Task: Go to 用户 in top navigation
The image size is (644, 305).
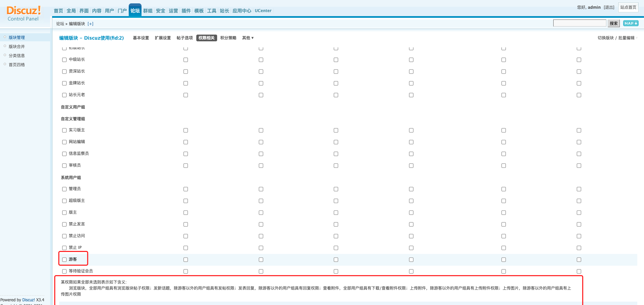Action: (109, 11)
